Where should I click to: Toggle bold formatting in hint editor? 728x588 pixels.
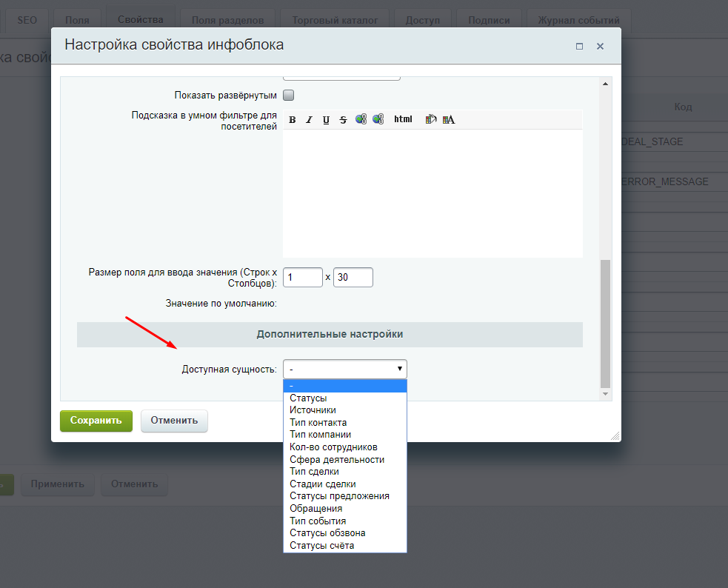coord(292,120)
